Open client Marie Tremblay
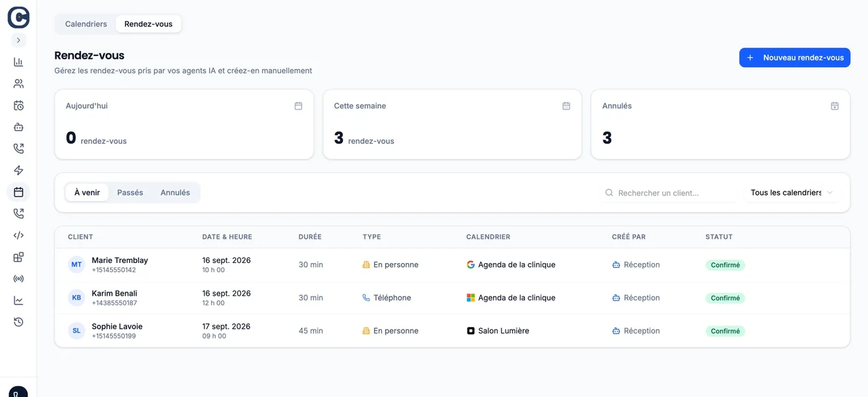Viewport: 868px width, 397px height. 120,261
